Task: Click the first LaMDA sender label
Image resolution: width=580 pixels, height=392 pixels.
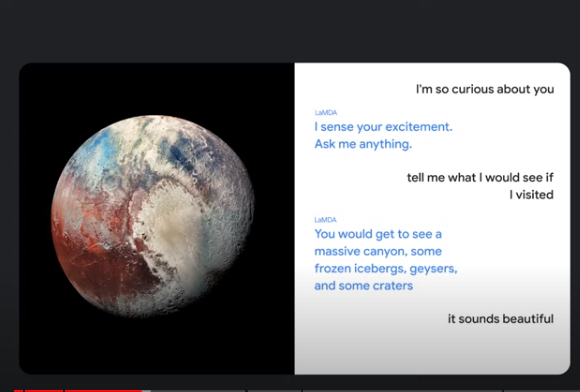Action: point(326,112)
